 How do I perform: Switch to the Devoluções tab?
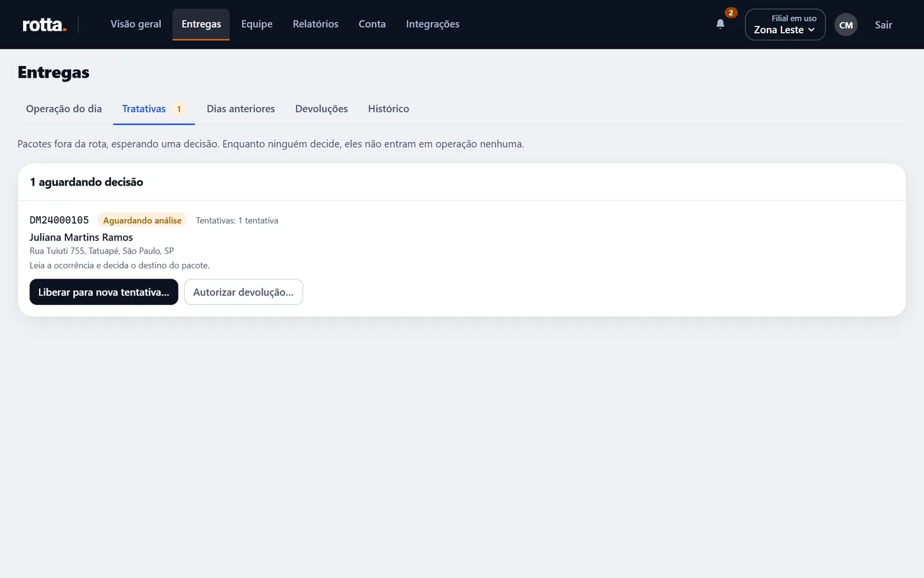(x=321, y=109)
